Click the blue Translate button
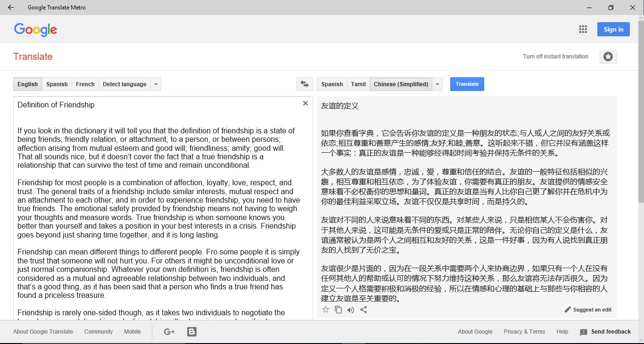644x344 pixels. (467, 84)
